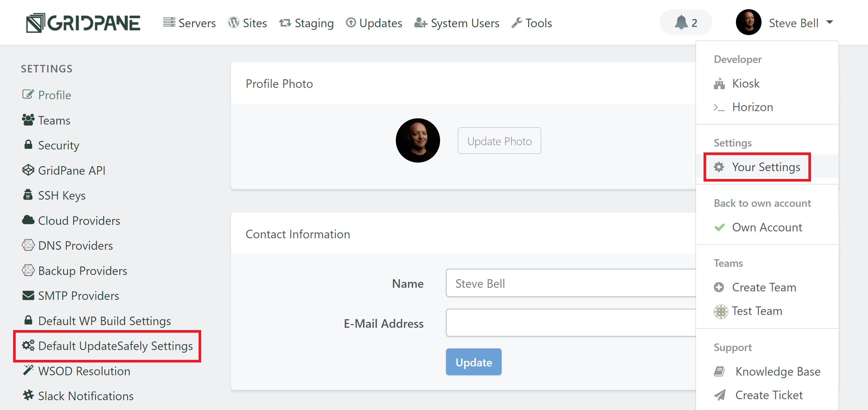The height and width of the screenshot is (410, 868).
Task: Switch to Own Account
Action: 767,227
